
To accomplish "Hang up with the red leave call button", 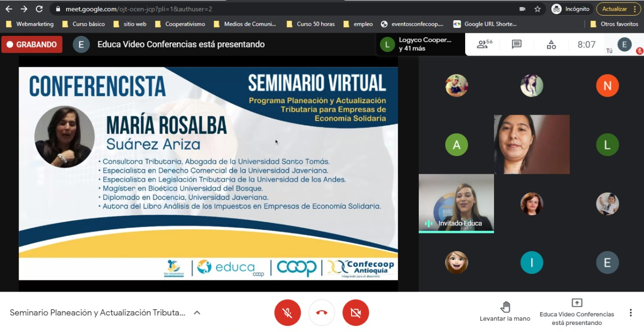I will pyautogui.click(x=322, y=313).
